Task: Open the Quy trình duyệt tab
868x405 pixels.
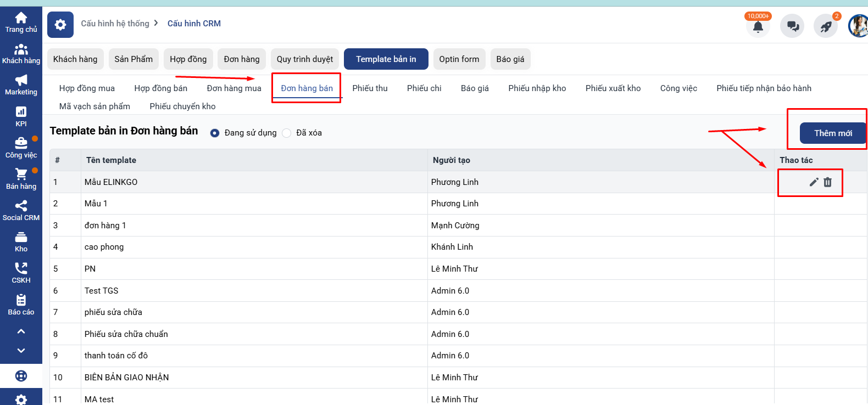Action: click(x=305, y=59)
